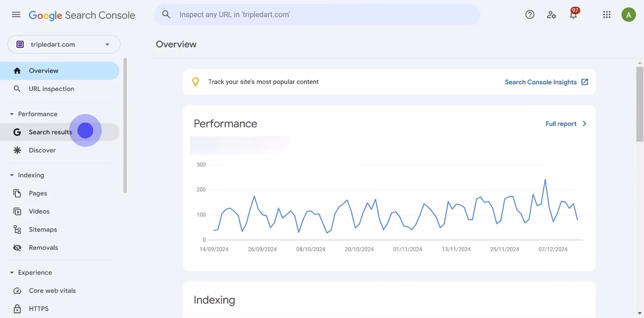This screenshot has height=318, width=644.
Task: Click the tripledart.com property icon
Action: click(20, 44)
